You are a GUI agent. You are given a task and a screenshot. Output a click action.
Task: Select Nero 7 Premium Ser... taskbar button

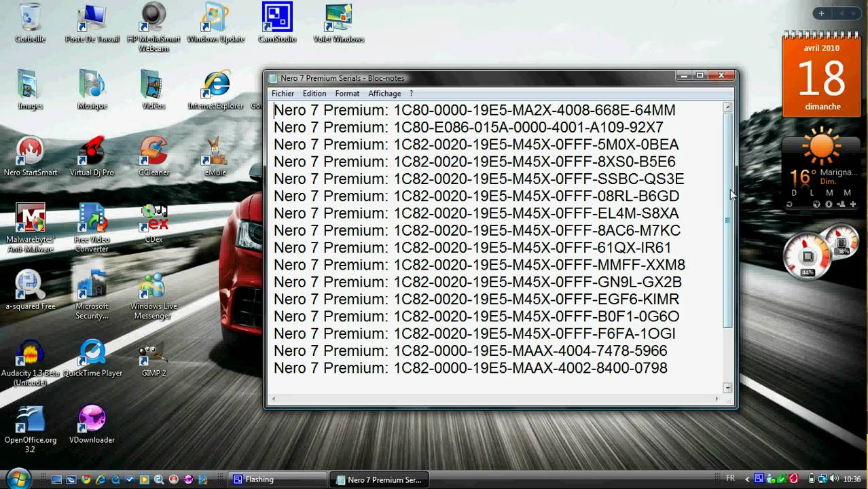click(x=380, y=479)
